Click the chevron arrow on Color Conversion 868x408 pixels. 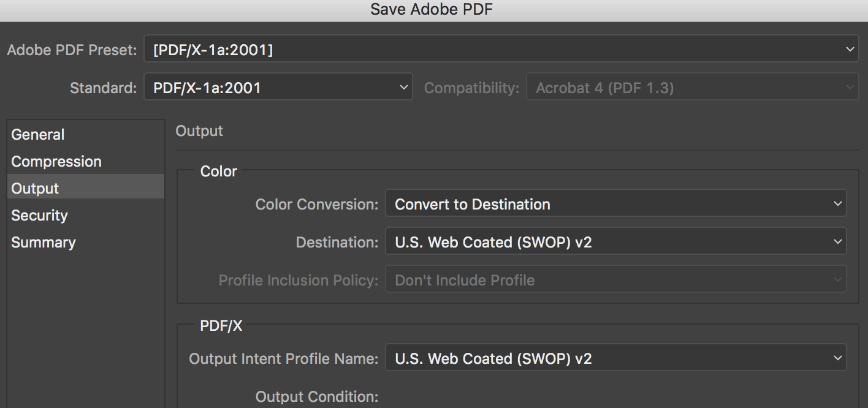pyautogui.click(x=838, y=204)
